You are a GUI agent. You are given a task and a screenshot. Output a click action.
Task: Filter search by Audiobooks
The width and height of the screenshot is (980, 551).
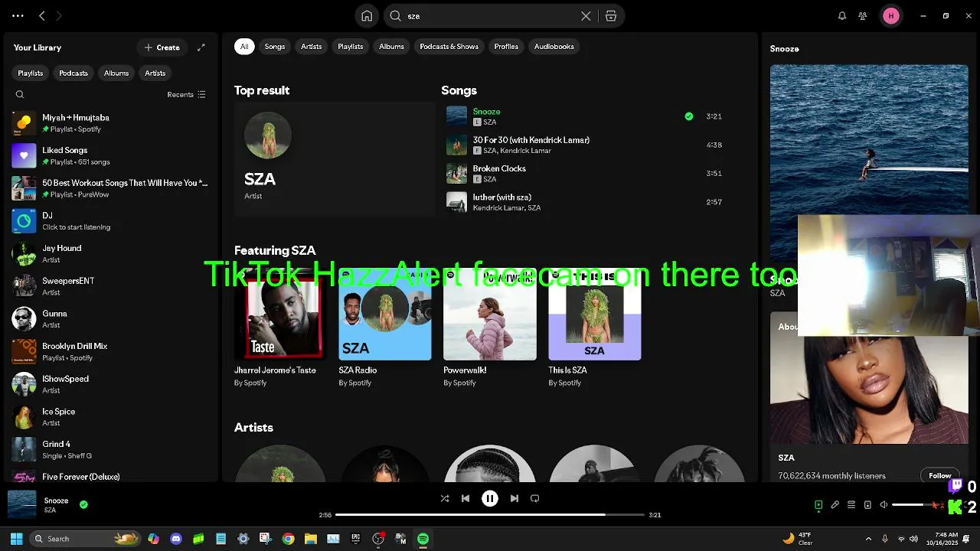(554, 47)
